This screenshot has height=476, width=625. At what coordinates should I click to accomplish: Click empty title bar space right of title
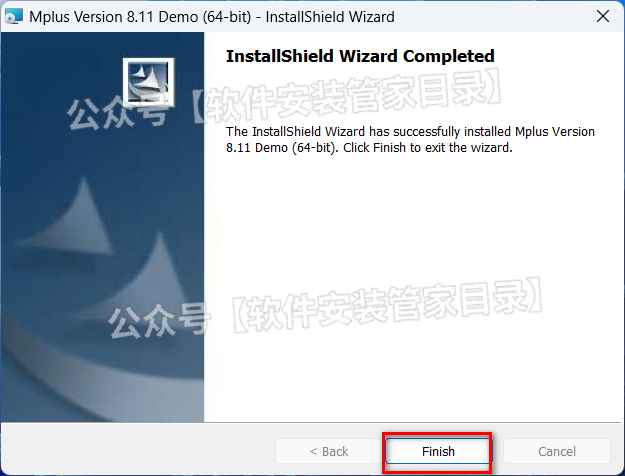pos(492,17)
